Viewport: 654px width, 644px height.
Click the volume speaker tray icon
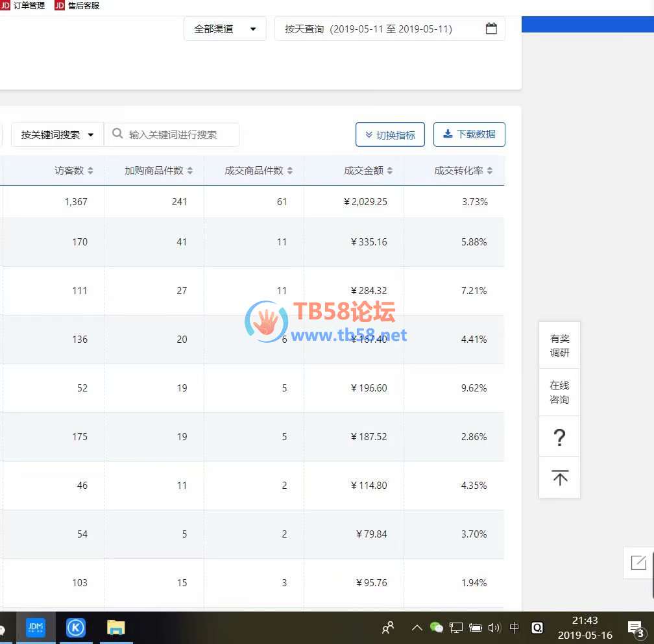click(494, 628)
